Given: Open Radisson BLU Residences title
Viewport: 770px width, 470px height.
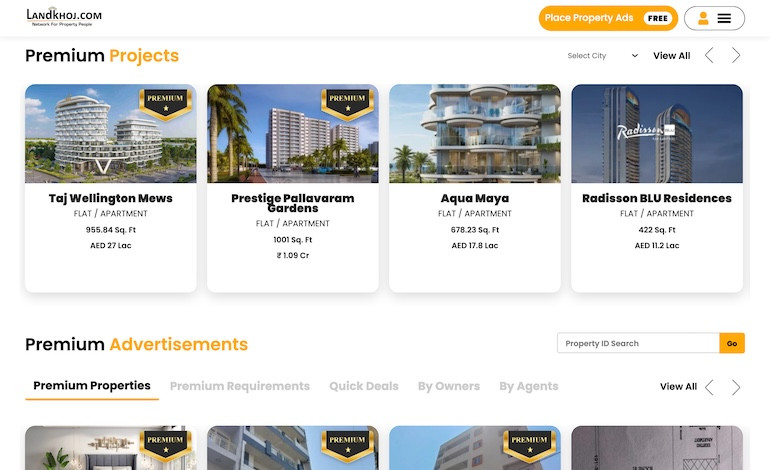Looking at the screenshot, I should point(657,198).
